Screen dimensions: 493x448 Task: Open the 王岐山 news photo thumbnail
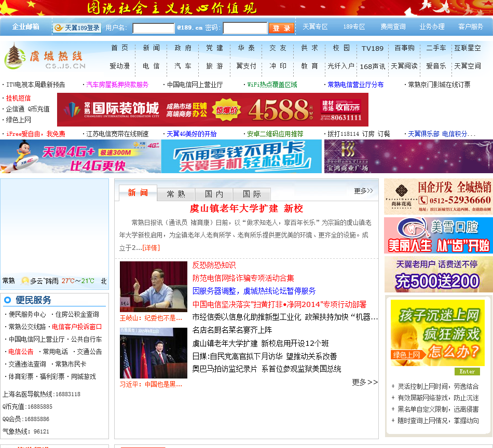pyautogui.click(x=154, y=287)
